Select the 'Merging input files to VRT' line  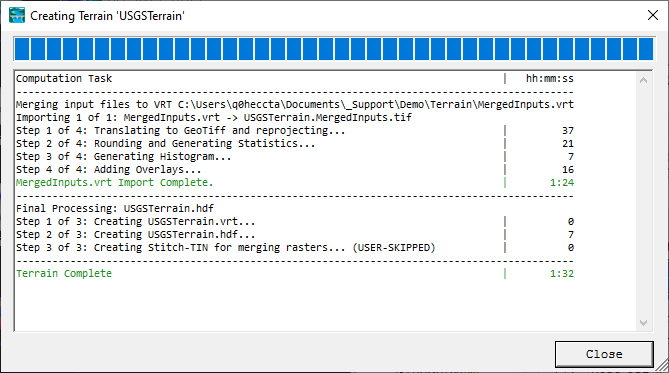(295, 105)
